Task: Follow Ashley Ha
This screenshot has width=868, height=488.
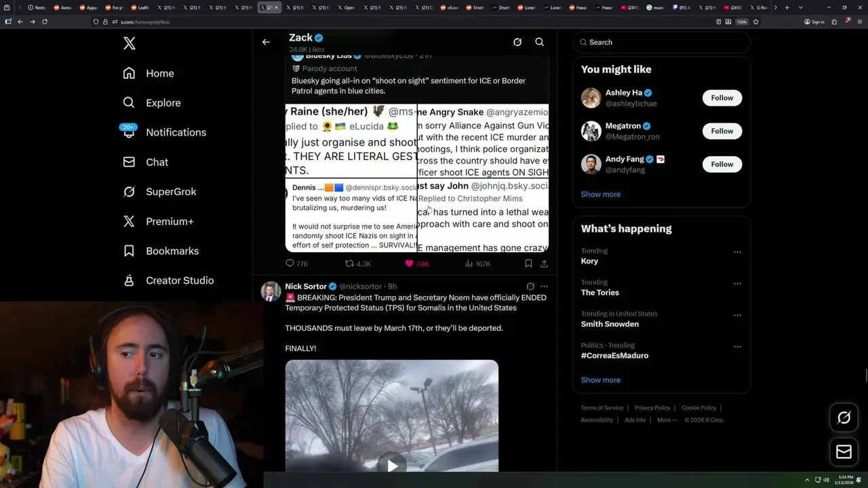Action: coord(722,98)
